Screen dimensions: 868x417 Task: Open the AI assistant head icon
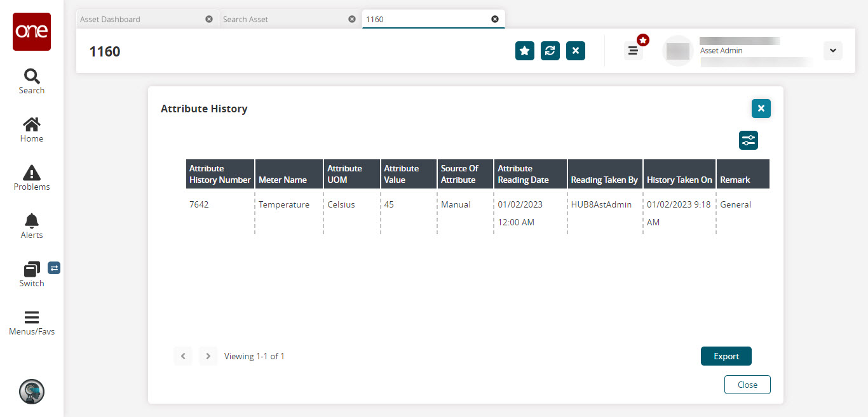click(32, 392)
